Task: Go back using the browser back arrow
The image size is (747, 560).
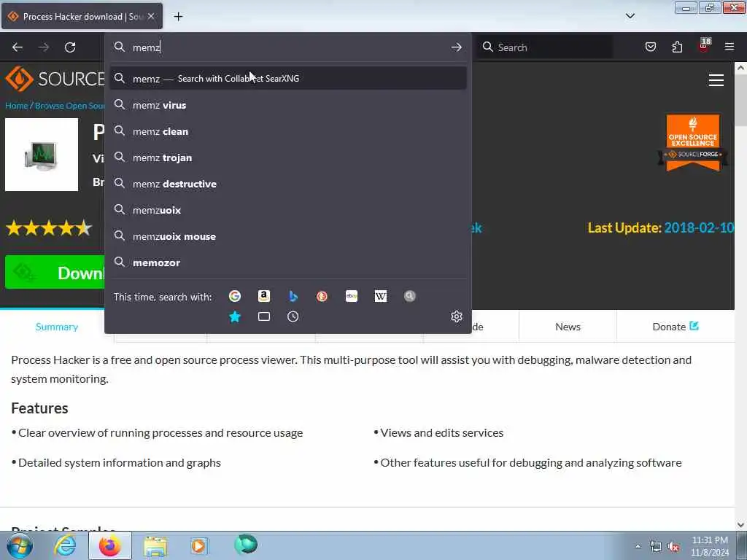Action: point(18,47)
